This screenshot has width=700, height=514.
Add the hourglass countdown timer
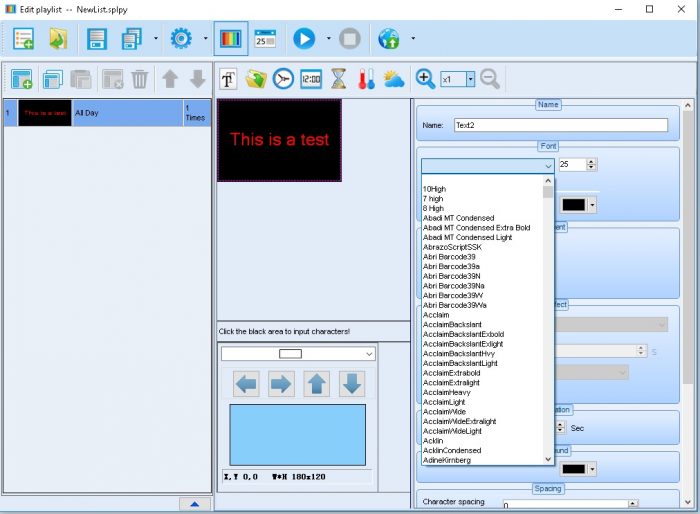(338, 79)
